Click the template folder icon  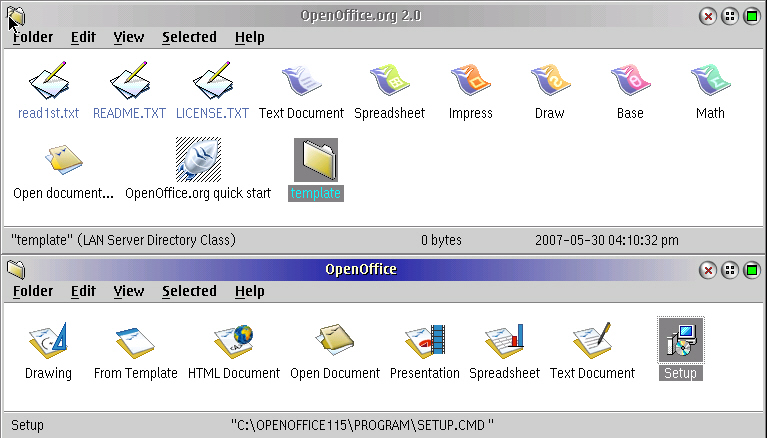coord(316,160)
